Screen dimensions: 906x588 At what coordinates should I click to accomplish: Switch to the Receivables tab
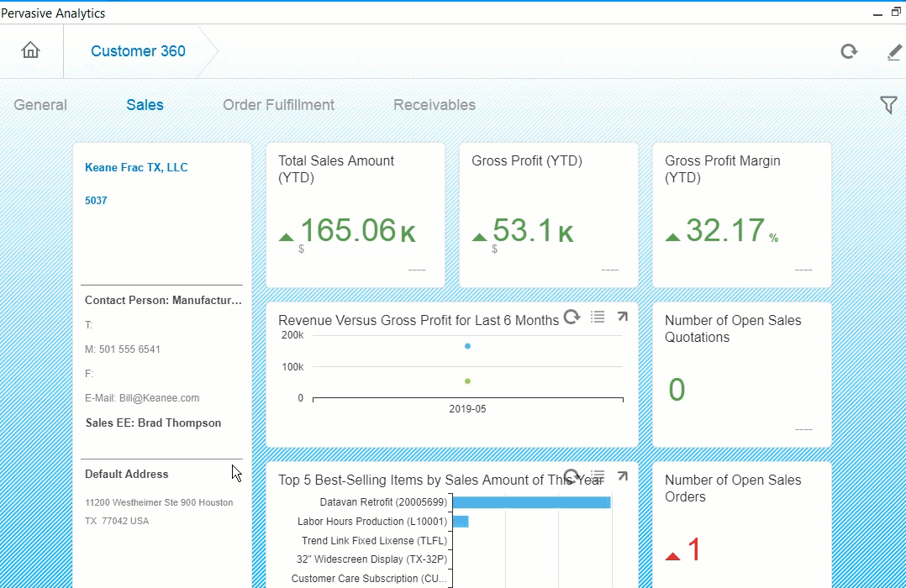[434, 105]
